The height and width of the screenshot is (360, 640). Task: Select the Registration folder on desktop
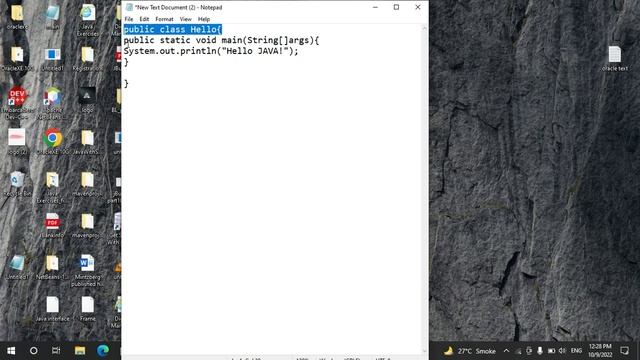point(87,59)
